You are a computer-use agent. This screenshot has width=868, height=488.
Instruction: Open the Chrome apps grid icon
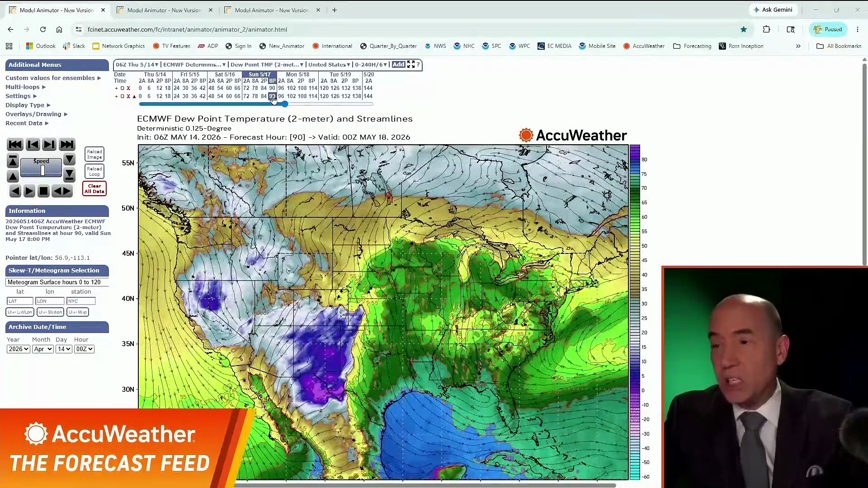[x=9, y=46]
